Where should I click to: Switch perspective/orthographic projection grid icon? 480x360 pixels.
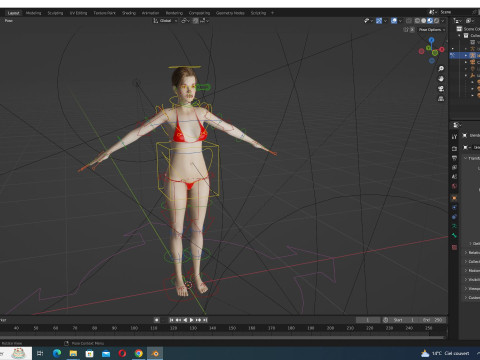(441, 99)
